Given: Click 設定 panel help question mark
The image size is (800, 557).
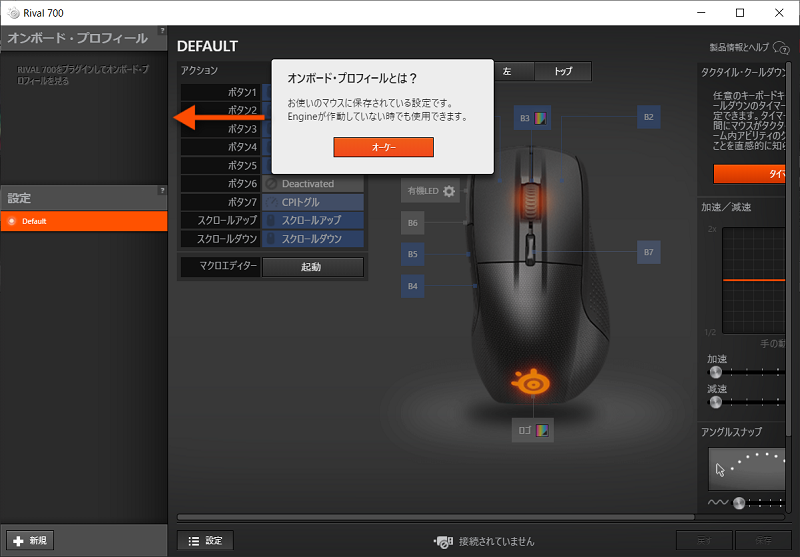Looking at the screenshot, I should [162, 190].
